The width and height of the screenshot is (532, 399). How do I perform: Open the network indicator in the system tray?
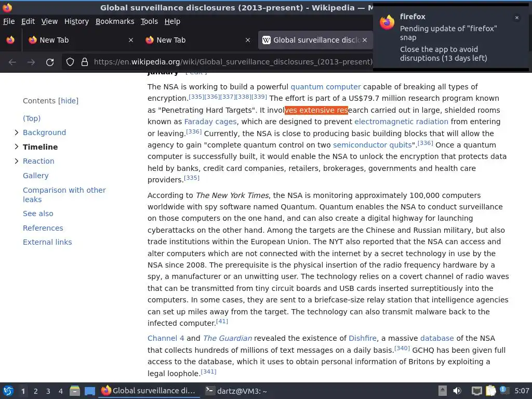(476, 391)
